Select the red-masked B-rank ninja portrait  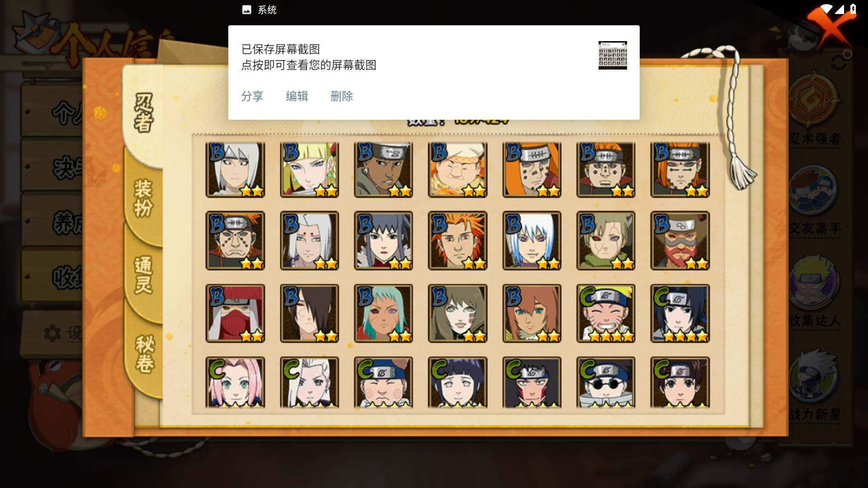235,313
